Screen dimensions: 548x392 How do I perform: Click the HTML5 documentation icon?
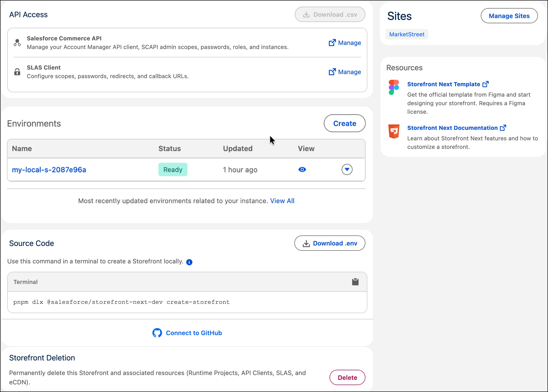tap(394, 131)
